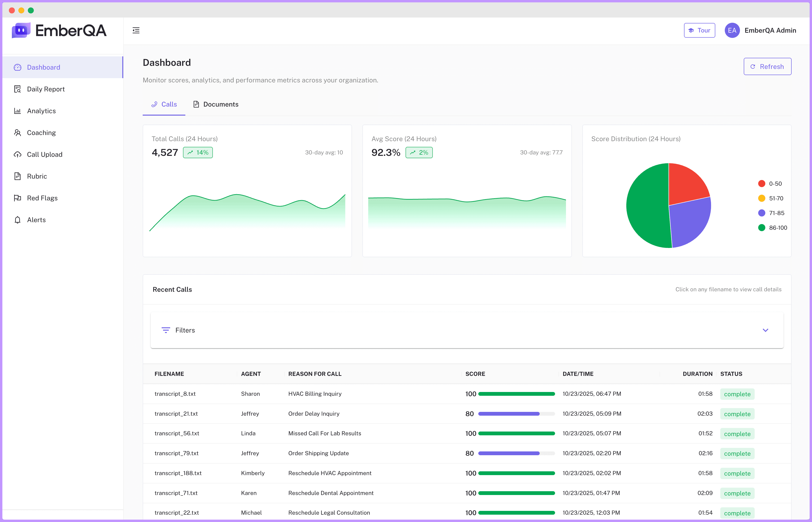Image resolution: width=812 pixels, height=522 pixels.
Task: Click agent name Kimberly
Action: click(x=253, y=473)
